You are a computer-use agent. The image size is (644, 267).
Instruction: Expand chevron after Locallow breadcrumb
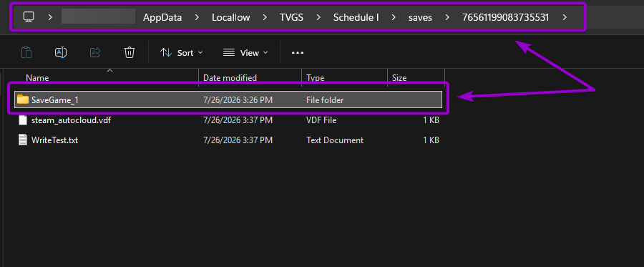pyautogui.click(x=265, y=17)
